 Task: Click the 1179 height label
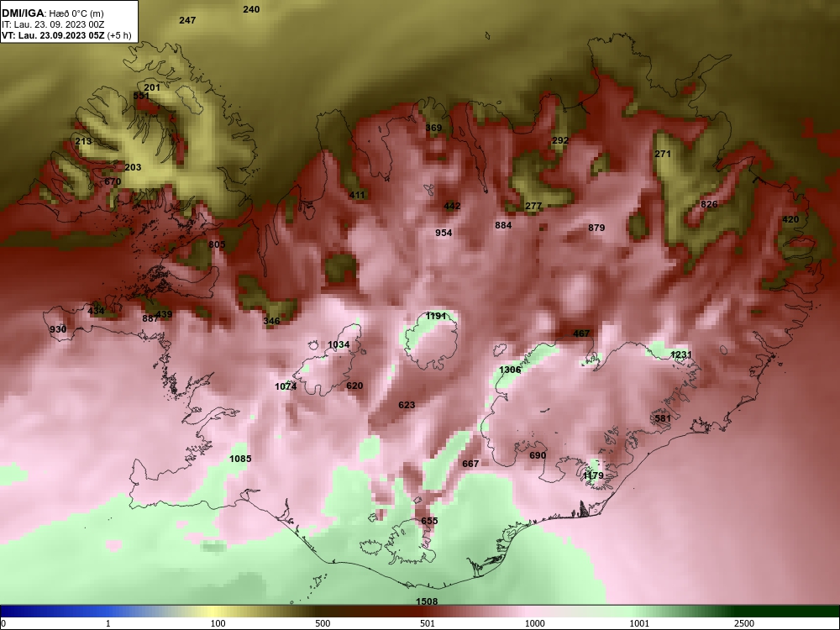[593, 475]
